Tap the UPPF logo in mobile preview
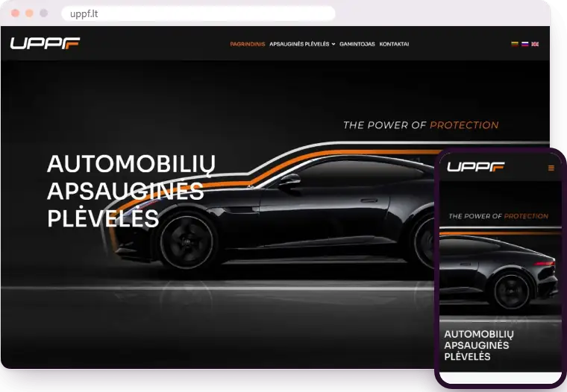 click(475, 166)
